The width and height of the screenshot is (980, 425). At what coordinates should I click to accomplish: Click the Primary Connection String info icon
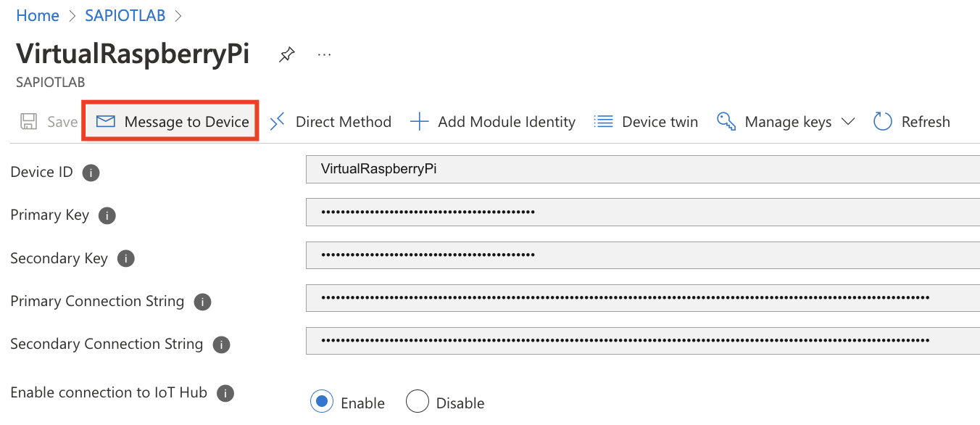(202, 301)
